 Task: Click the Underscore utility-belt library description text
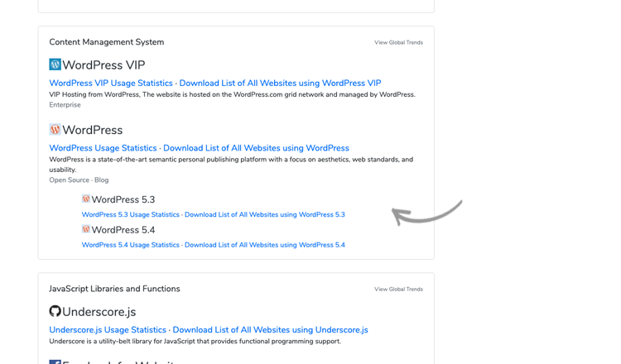[195, 342]
